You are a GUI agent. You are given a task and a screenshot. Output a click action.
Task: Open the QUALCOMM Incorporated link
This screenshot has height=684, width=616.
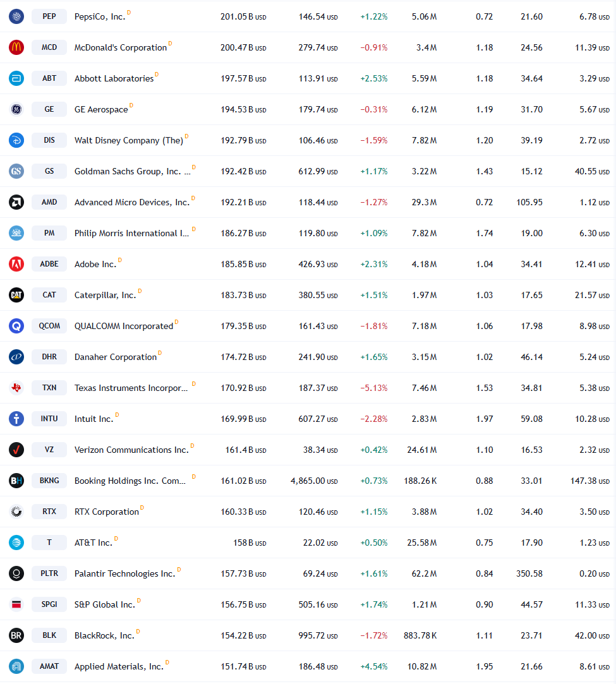(124, 327)
